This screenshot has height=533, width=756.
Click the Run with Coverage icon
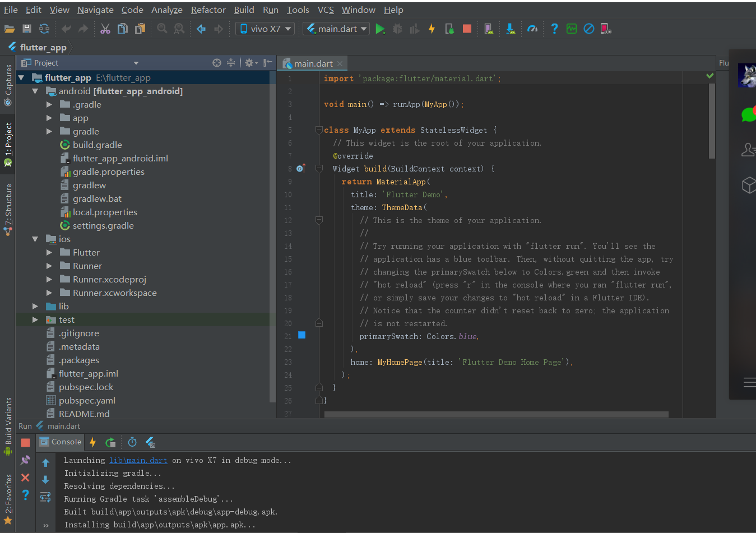(x=415, y=29)
